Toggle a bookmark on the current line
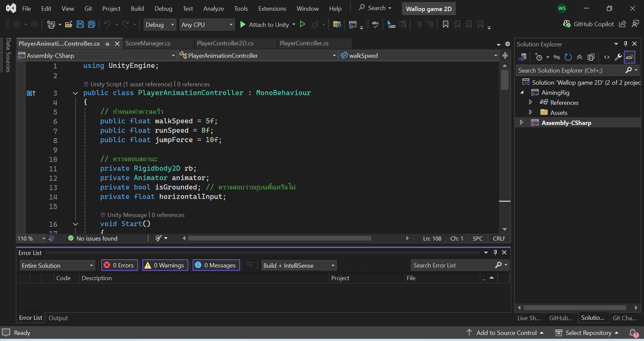The height and width of the screenshot is (341, 644). (445, 24)
